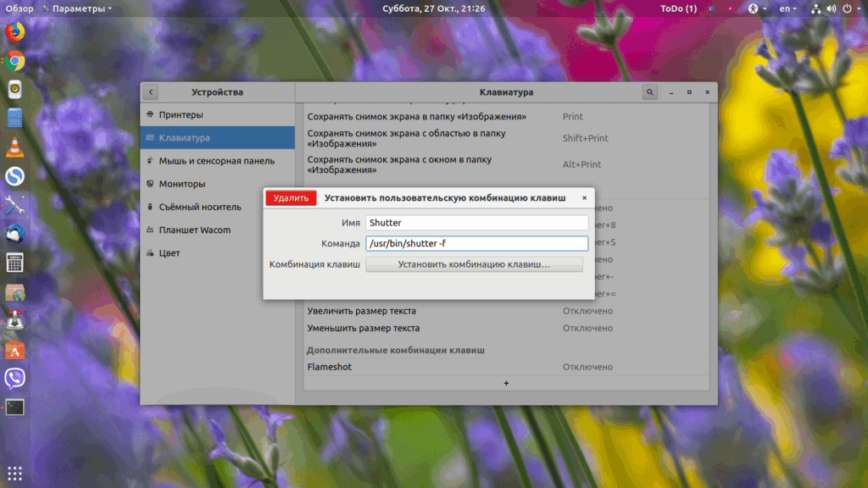The width and height of the screenshot is (868, 488).
Task: Select Мышь и сенсорная панель
Action: (x=218, y=160)
